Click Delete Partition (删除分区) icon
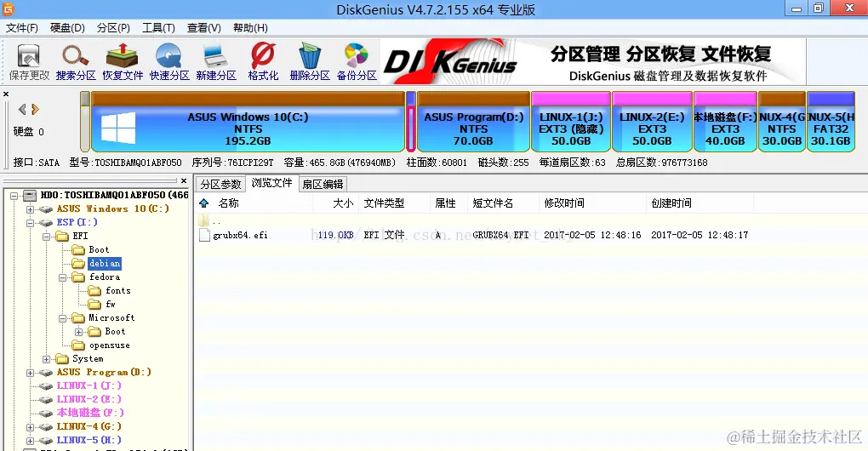This screenshot has width=868, height=451. coord(310,61)
